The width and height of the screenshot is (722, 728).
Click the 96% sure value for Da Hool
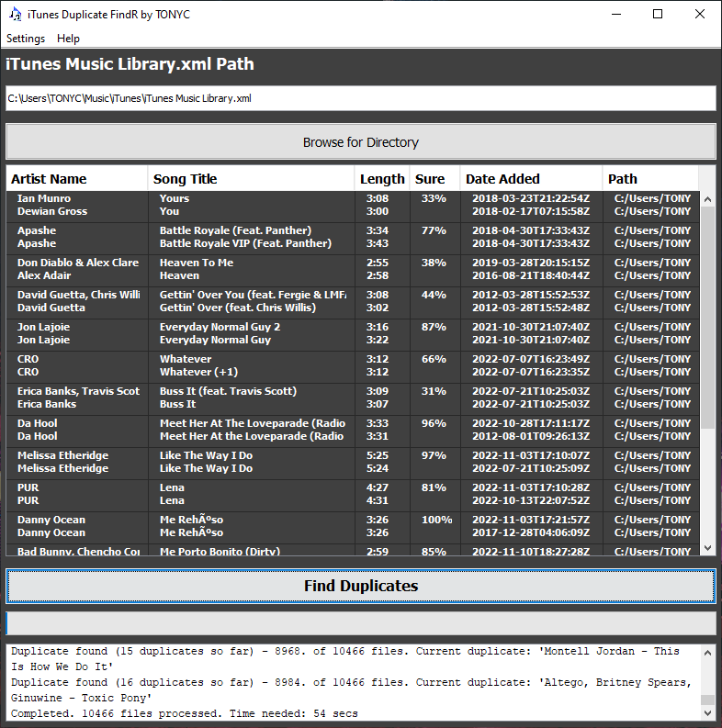point(434,423)
